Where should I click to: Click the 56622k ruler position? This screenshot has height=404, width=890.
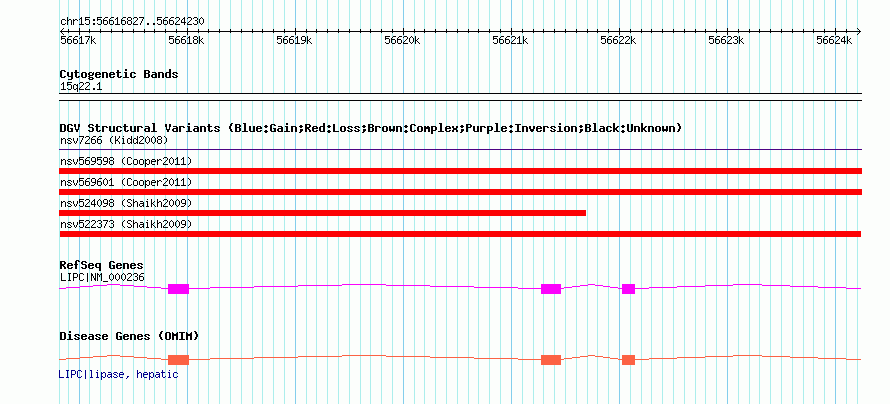pos(619,40)
